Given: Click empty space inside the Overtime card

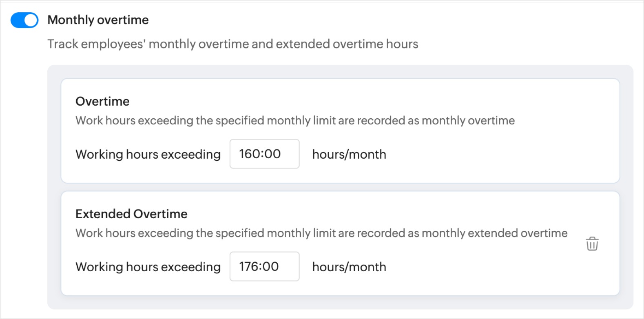Looking at the screenshot, I should point(502,155).
